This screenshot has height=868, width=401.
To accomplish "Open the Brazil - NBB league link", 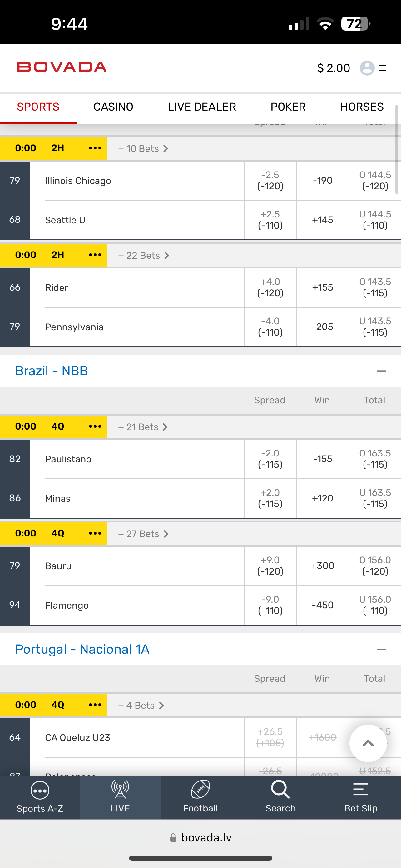I will coord(52,371).
